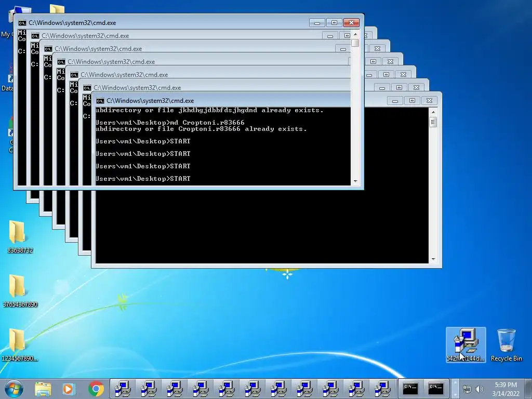Open the title bar icon of the Croptoni cmd window
The width and height of the screenshot is (532, 399).
[100, 101]
